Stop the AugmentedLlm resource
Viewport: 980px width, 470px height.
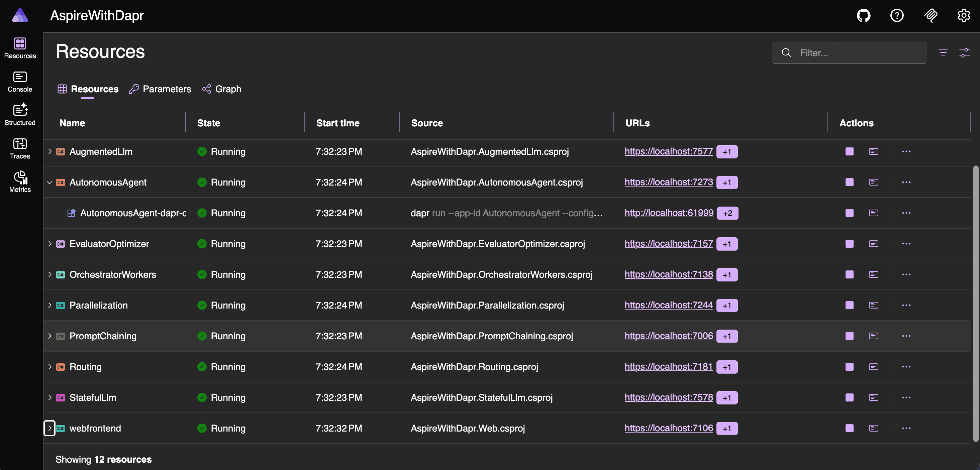tap(849, 151)
